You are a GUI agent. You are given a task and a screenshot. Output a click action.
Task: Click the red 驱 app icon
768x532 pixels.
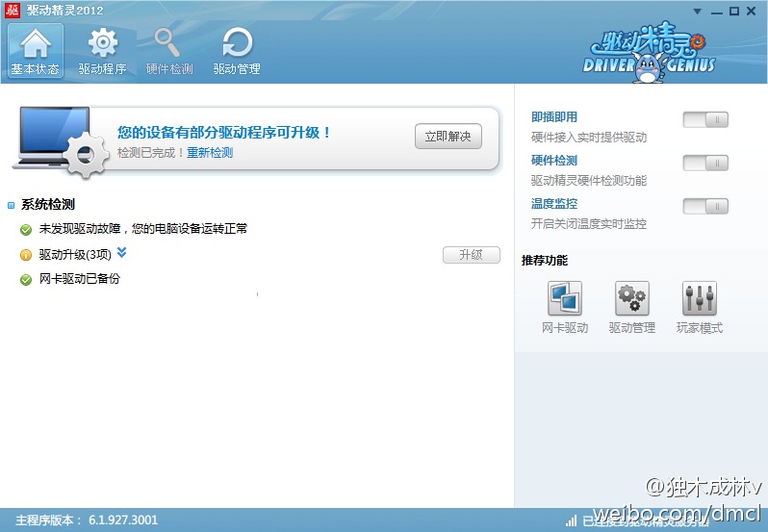click(13, 10)
